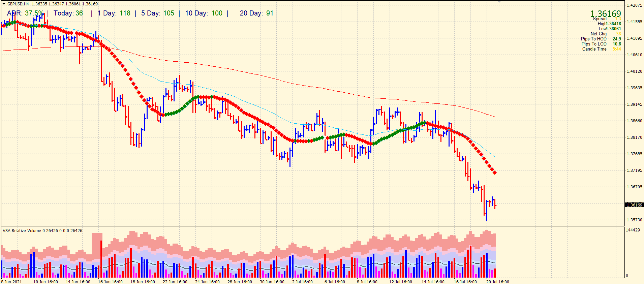Click the '8 Jul 16:00' time label
Image resolution: width=644 pixels, height=284 pixels.
click(367, 282)
